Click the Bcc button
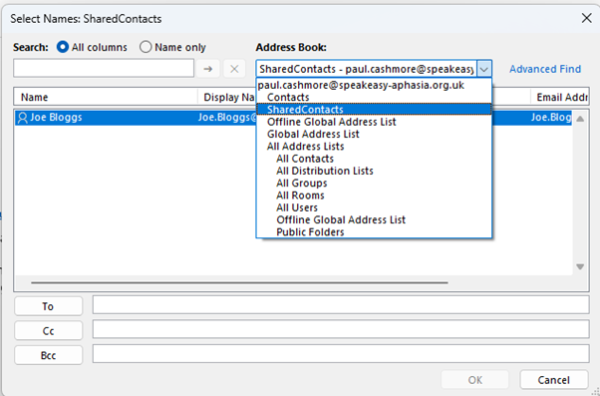600x396 pixels. coord(48,355)
